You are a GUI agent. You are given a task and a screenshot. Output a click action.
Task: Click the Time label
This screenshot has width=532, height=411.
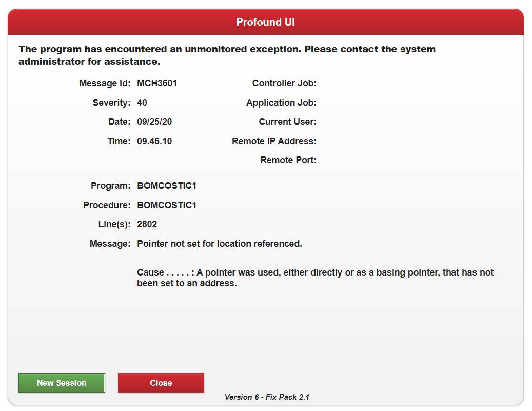point(119,141)
